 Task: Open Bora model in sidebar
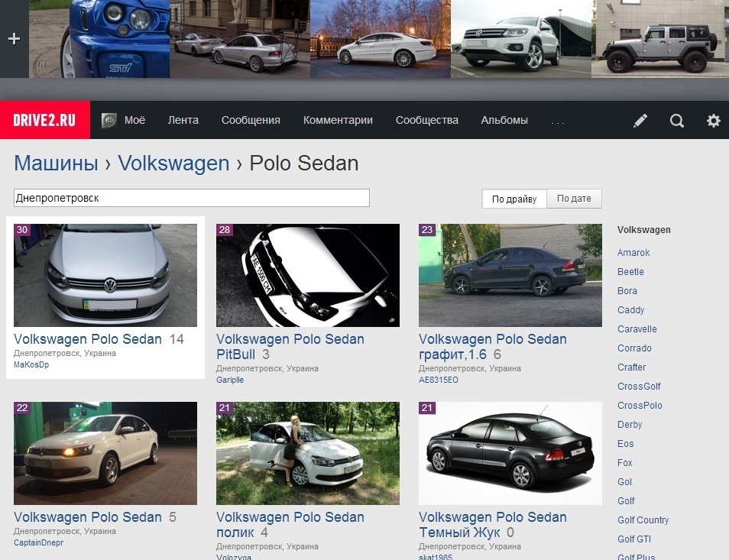(x=627, y=291)
